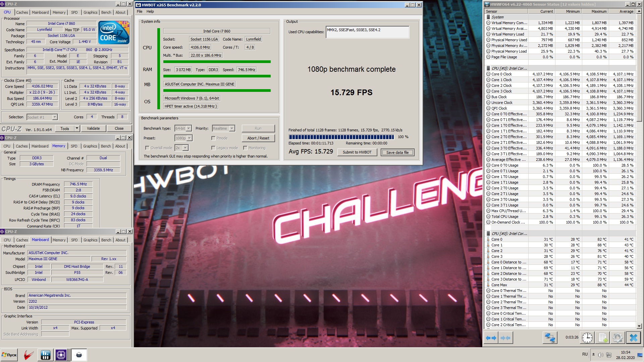Click CAS# Latency 9.0 clocks value
The image size is (644, 362).
coord(78,196)
